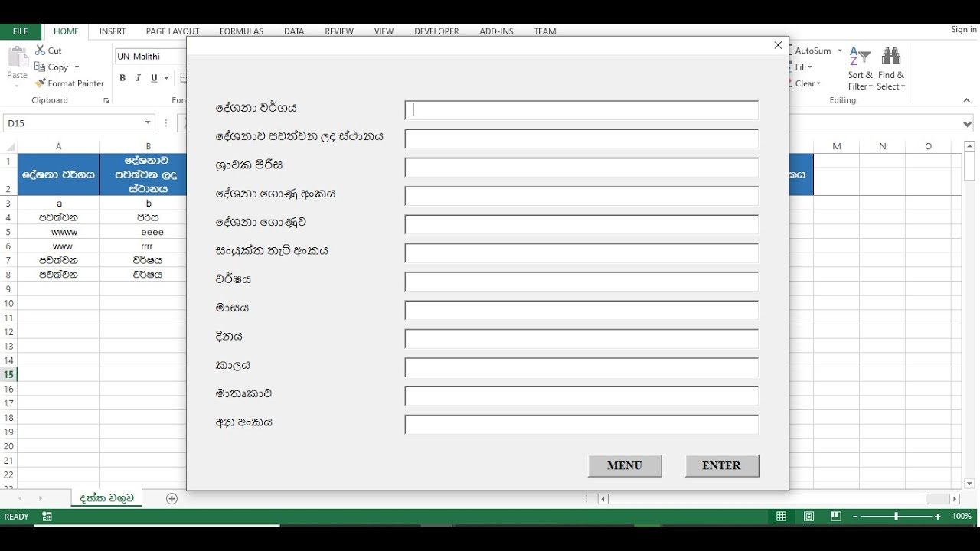This screenshot has height=551, width=980.
Task: Expand the Name Box dropdown
Action: [148, 123]
